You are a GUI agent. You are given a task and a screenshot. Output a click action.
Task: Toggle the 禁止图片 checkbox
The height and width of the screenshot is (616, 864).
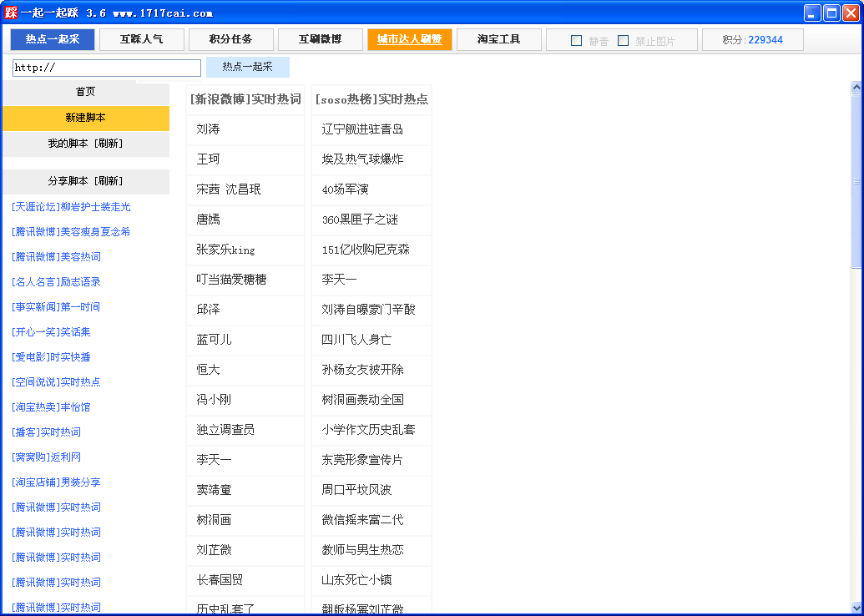(x=624, y=41)
